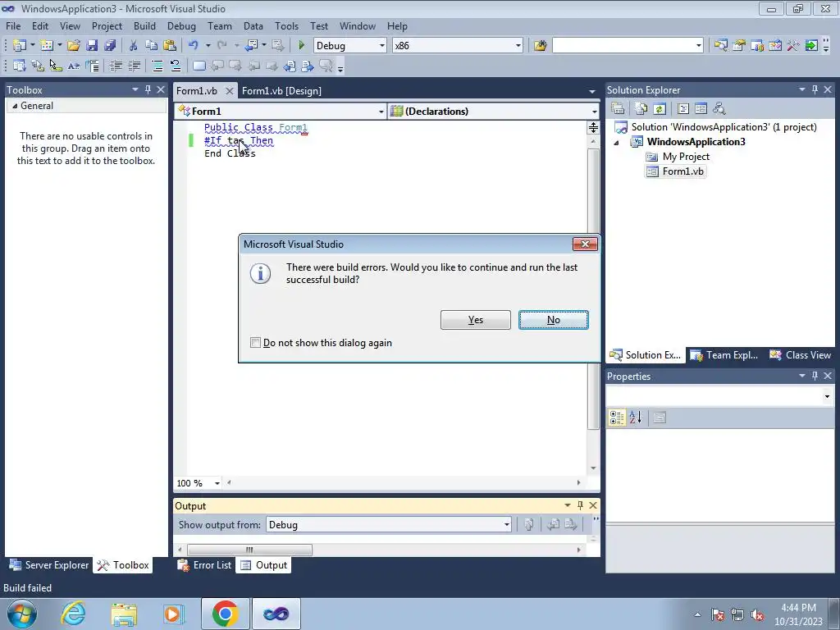Click Yes to run last successful build
The width and height of the screenshot is (840, 630).
pos(476,320)
